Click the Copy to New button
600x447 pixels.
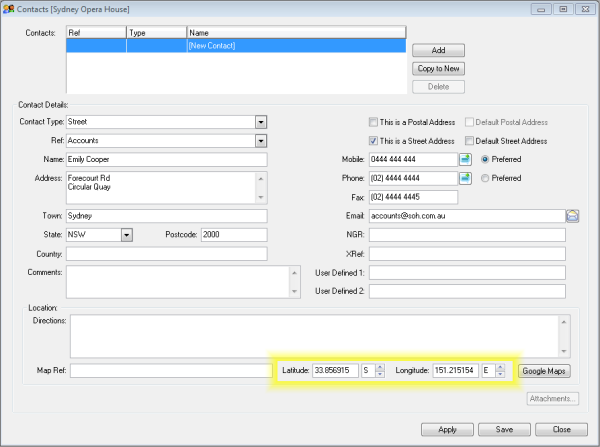(x=438, y=68)
